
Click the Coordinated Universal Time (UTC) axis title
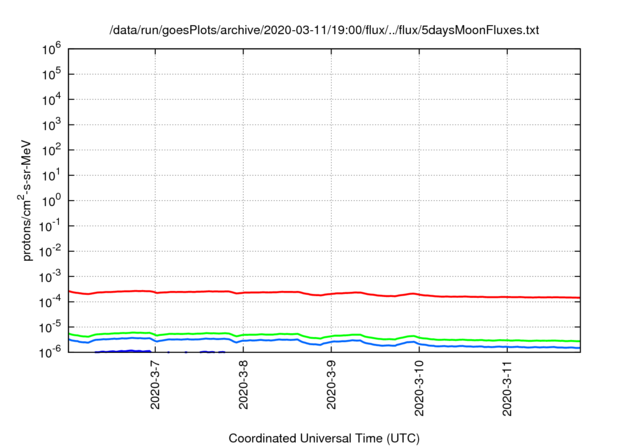point(324,438)
